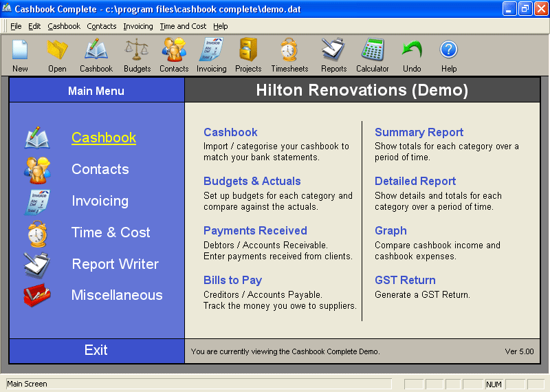
Task: Open Reports clipboard icon in toolbar
Action: (333, 50)
